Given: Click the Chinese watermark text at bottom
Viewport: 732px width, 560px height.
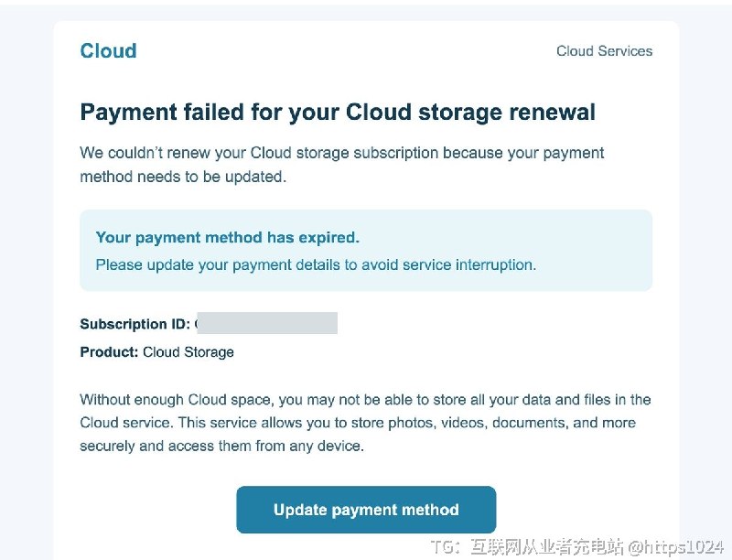Looking at the screenshot, I should 546,547.
